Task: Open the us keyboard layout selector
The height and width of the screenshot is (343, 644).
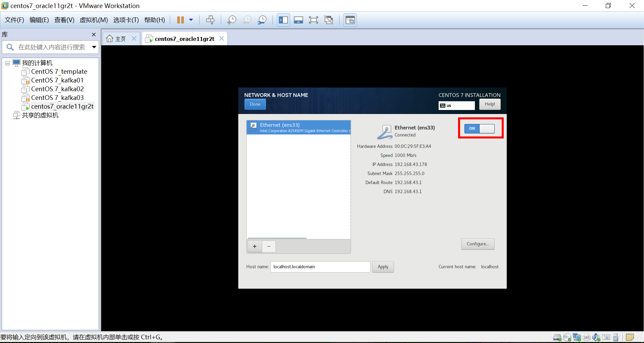Action: 456,105
